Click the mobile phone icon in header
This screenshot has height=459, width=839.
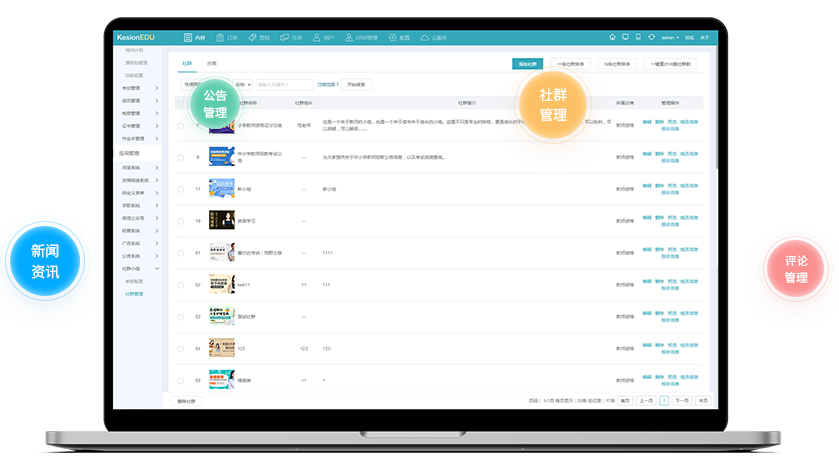pos(638,37)
